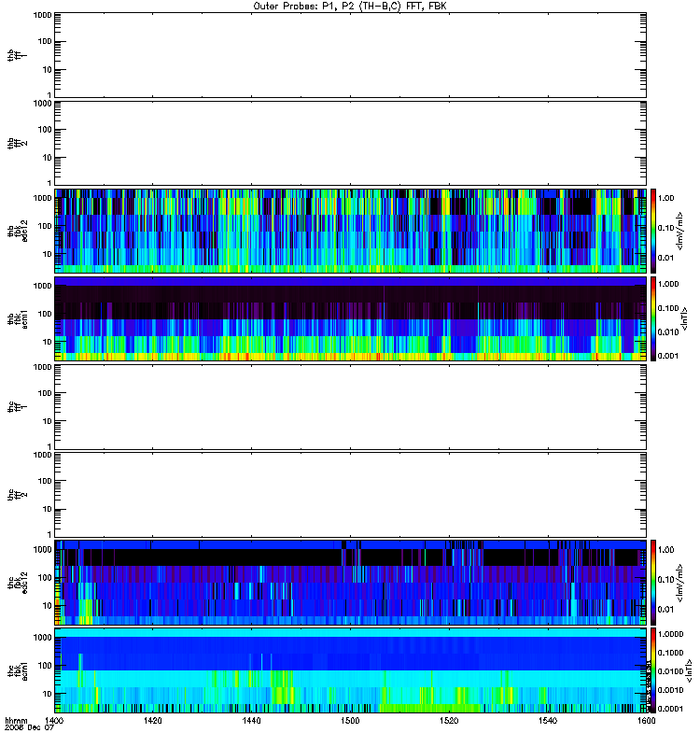Click the 1000 y-tick of the thc fbk scm1 panel
Viewport: 700px width, 747px height.
(42, 638)
